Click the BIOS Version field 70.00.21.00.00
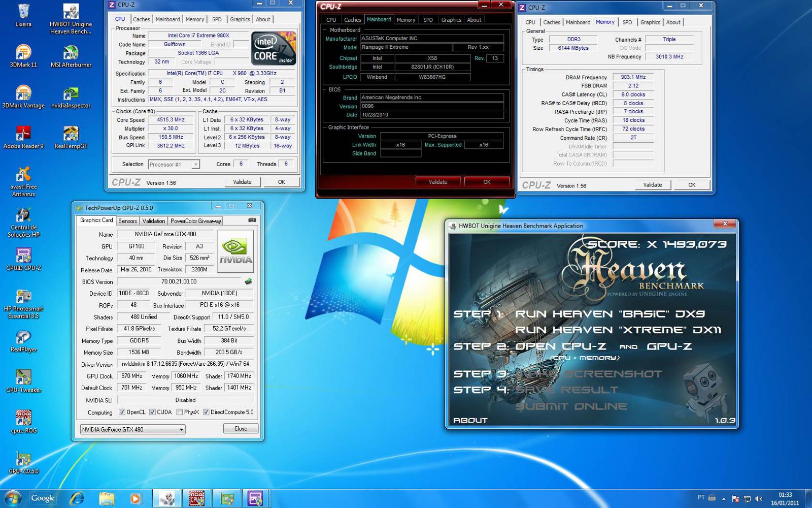Image resolution: width=812 pixels, height=508 pixels. pyautogui.click(x=179, y=281)
